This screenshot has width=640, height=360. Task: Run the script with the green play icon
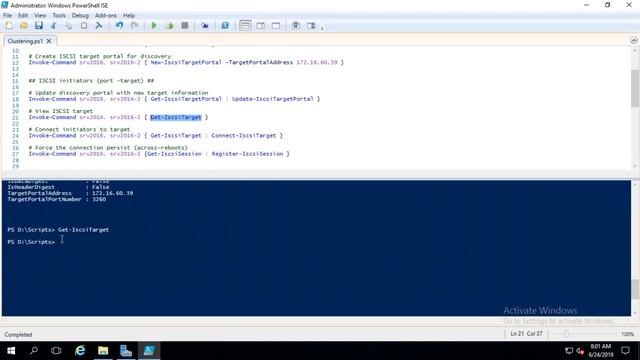click(154, 26)
